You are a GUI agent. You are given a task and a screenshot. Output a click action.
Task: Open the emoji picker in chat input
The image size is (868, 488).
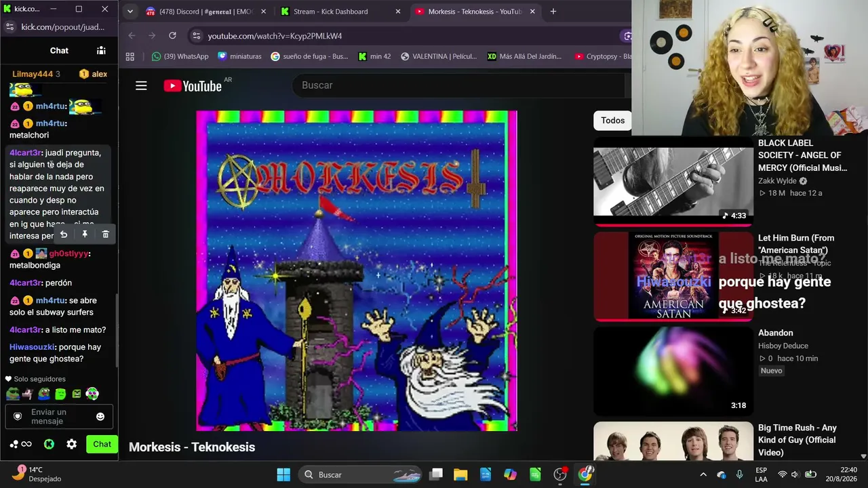click(x=100, y=417)
